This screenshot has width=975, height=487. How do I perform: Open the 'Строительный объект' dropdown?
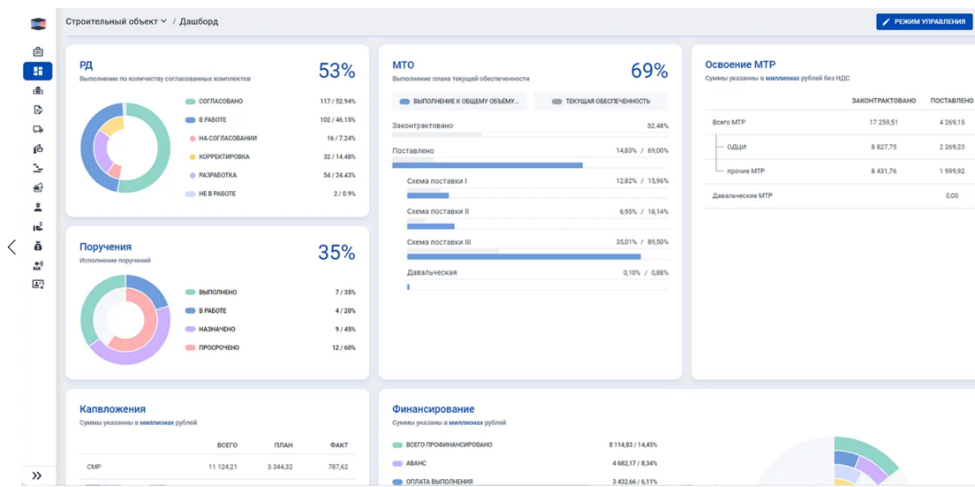click(x=116, y=21)
